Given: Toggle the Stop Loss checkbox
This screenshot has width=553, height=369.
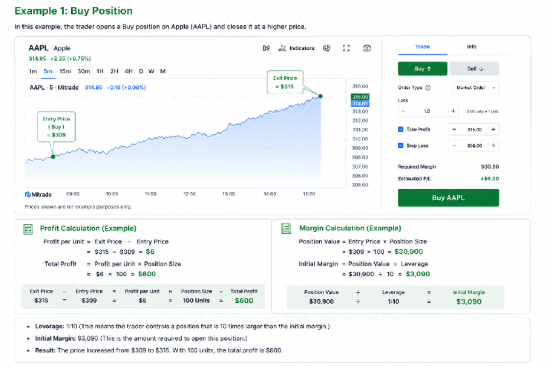Looking at the screenshot, I should [x=401, y=145].
